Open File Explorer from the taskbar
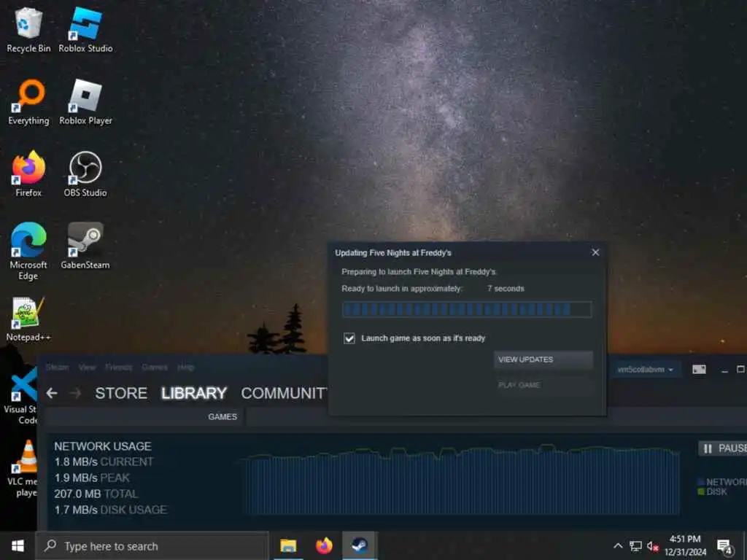 pos(288,545)
